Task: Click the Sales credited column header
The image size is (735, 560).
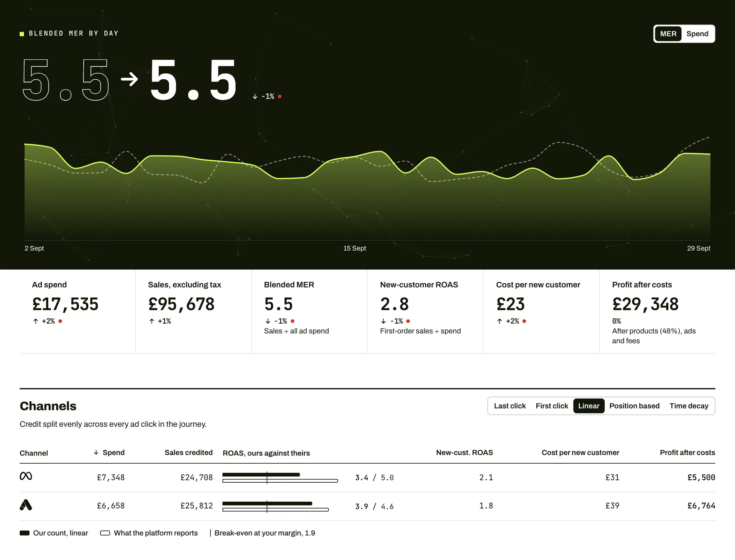Action: 188,452
